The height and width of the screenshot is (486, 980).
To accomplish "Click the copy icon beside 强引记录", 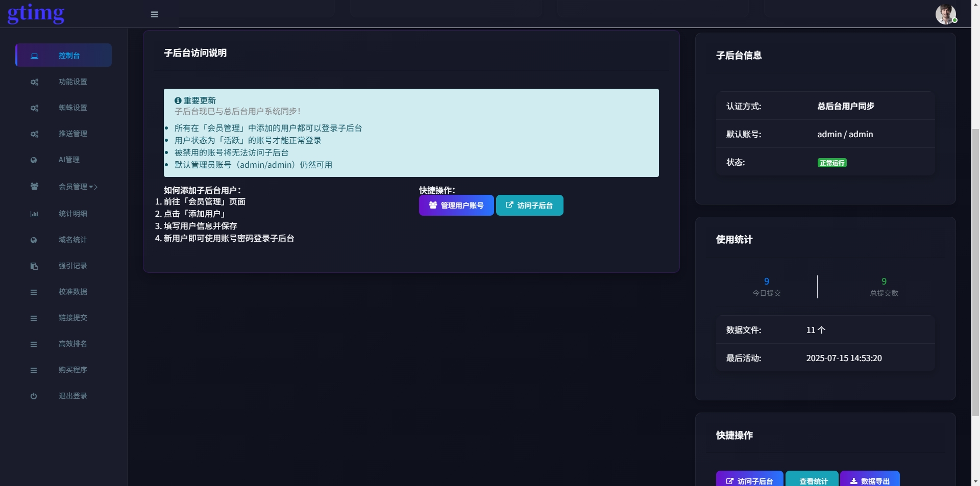I will [x=34, y=266].
